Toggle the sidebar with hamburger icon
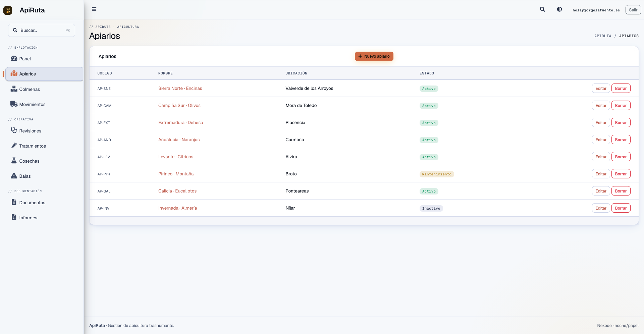Image resolution: width=644 pixels, height=334 pixels. point(94,9)
